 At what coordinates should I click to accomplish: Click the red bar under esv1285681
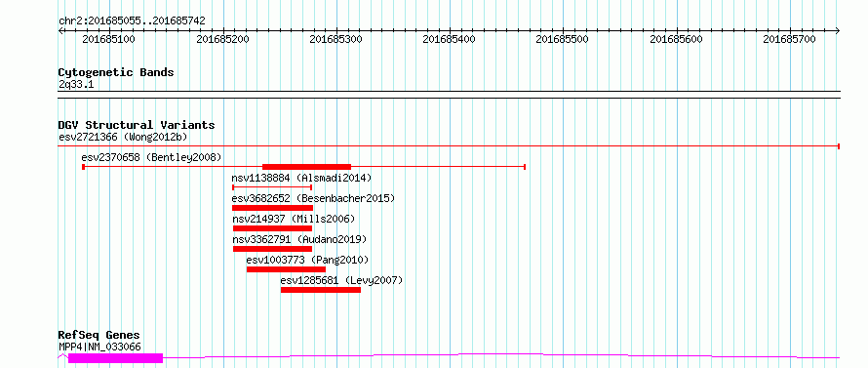coord(321,290)
